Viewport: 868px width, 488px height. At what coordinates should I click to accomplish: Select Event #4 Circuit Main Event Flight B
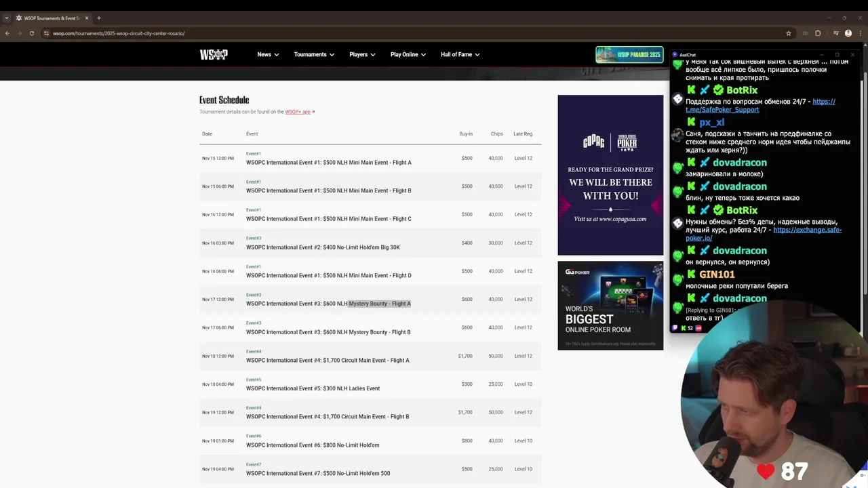click(370, 413)
